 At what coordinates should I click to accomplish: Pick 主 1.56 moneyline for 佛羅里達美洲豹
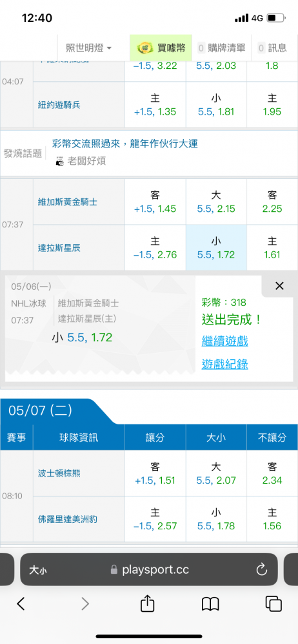coord(272,519)
